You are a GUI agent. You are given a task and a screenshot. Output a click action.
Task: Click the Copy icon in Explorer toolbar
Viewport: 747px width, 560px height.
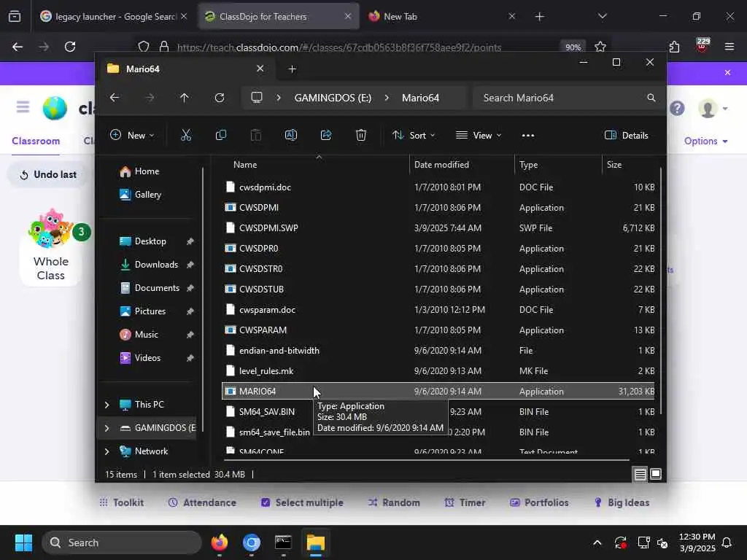tap(220, 135)
